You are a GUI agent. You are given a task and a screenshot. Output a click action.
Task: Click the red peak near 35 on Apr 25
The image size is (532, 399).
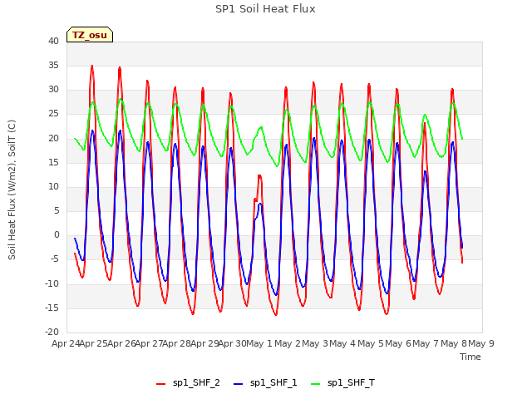pos(92,66)
